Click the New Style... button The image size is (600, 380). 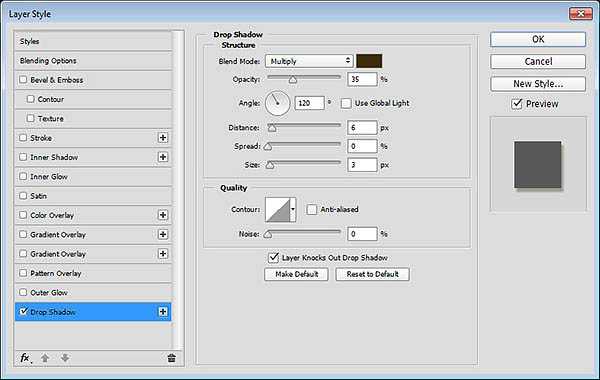pos(538,84)
